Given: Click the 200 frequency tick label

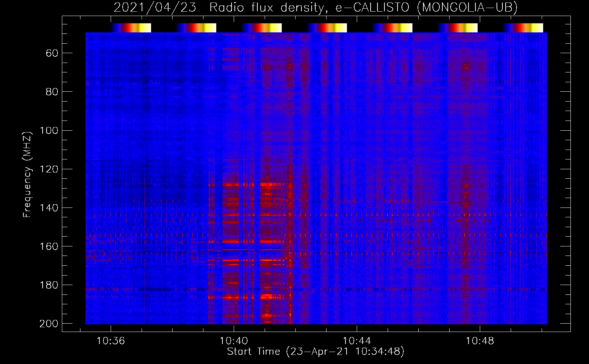Looking at the screenshot, I should [x=49, y=324].
